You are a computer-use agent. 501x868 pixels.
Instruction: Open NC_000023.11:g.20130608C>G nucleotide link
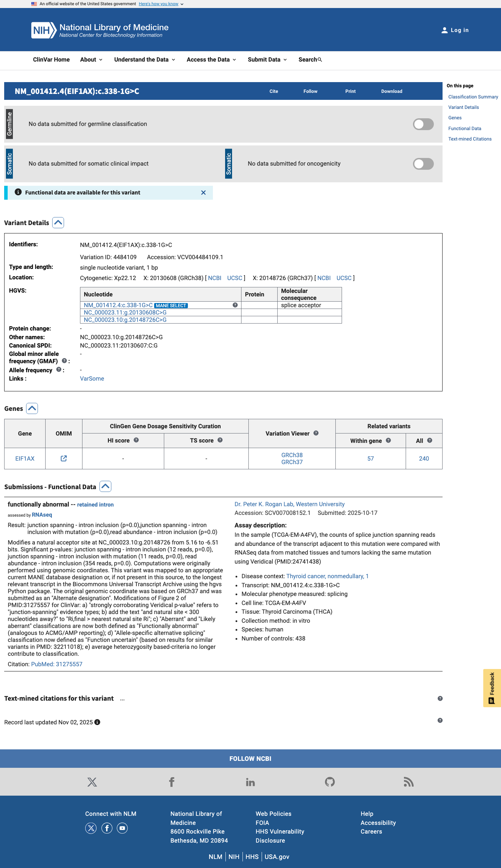(125, 312)
